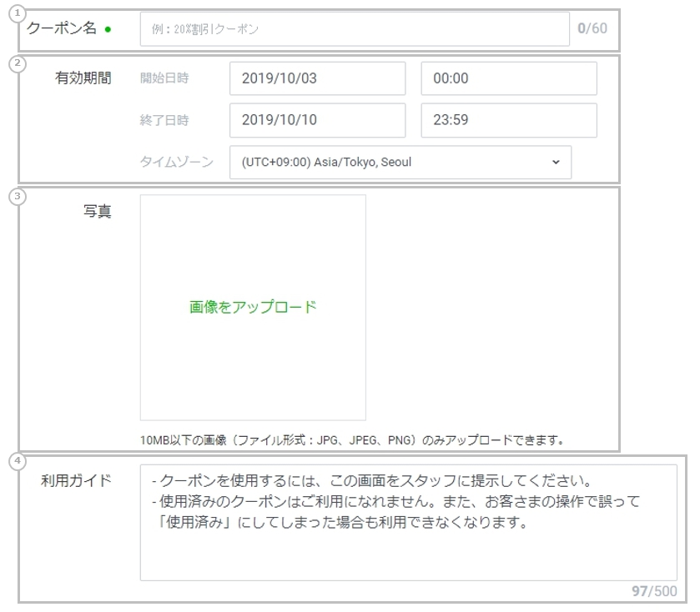Click the 利用ガイド text area

click(x=409, y=522)
